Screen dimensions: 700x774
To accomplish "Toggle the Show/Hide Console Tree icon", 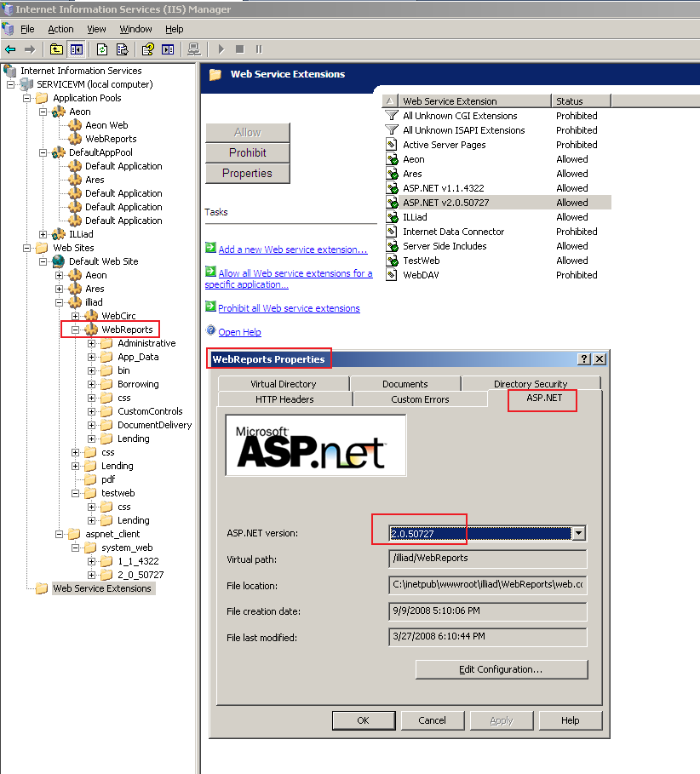I will pyautogui.click(x=77, y=49).
